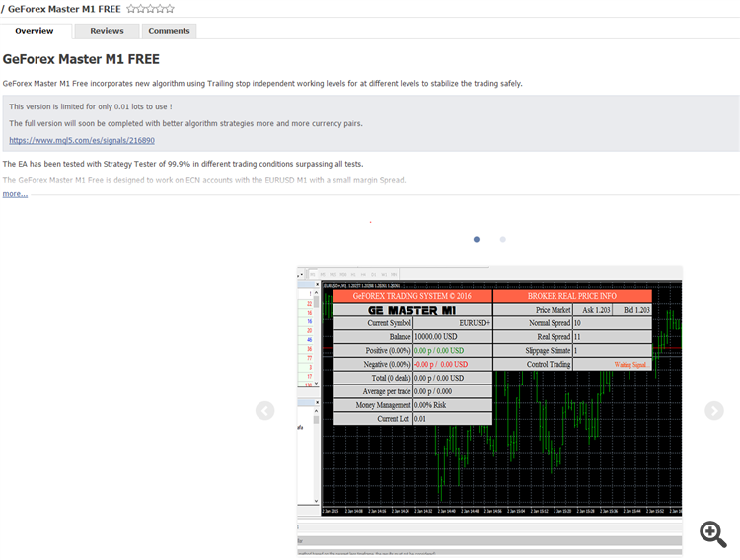Screen dimensions: 740x560
Task: Expand description with the more... link
Action: point(15,194)
